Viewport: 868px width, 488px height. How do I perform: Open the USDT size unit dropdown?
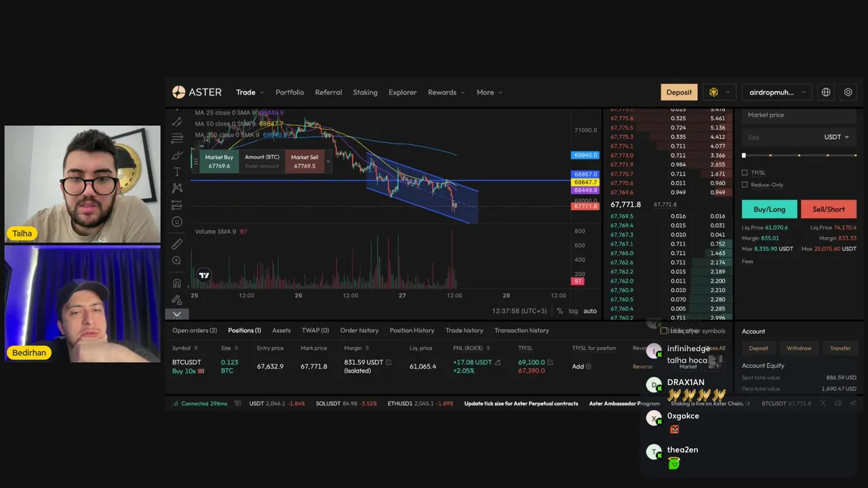(836, 137)
